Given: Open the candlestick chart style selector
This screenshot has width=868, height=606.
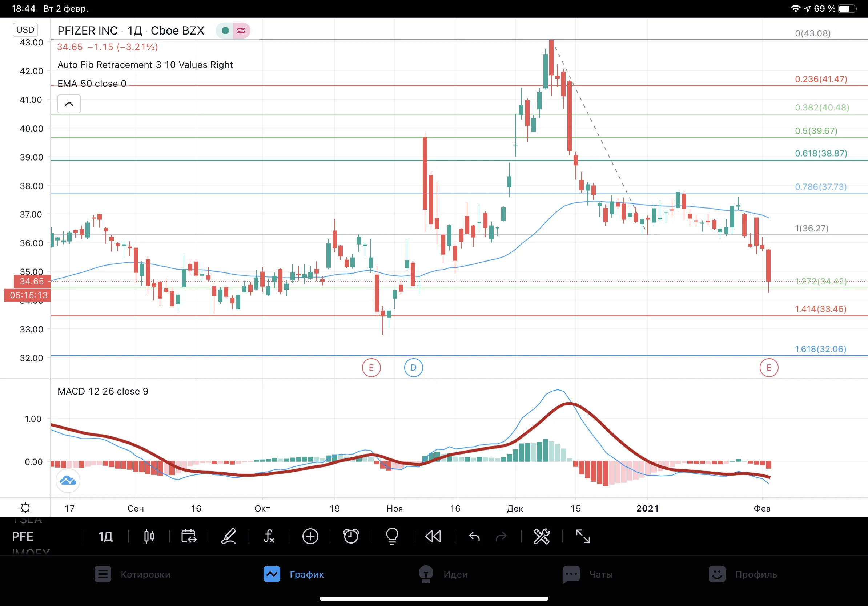Looking at the screenshot, I should tap(149, 536).
